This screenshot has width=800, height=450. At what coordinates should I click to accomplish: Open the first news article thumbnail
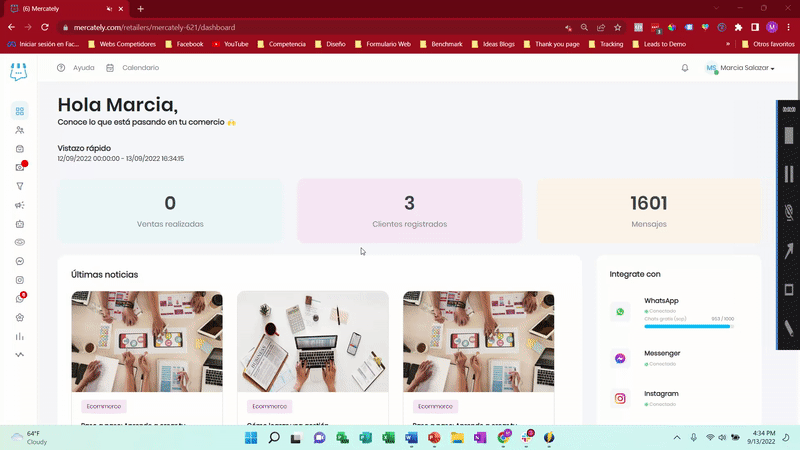coord(147,341)
